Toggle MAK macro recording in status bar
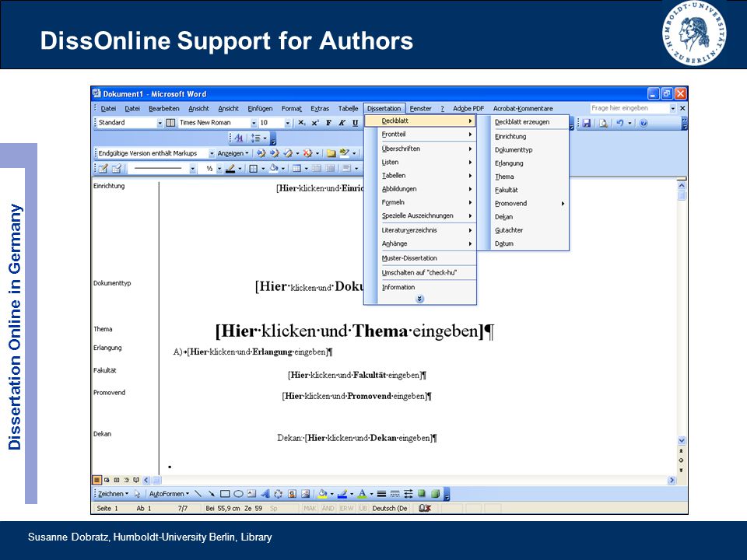The width and height of the screenshot is (747, 560). tap(310, 508)
